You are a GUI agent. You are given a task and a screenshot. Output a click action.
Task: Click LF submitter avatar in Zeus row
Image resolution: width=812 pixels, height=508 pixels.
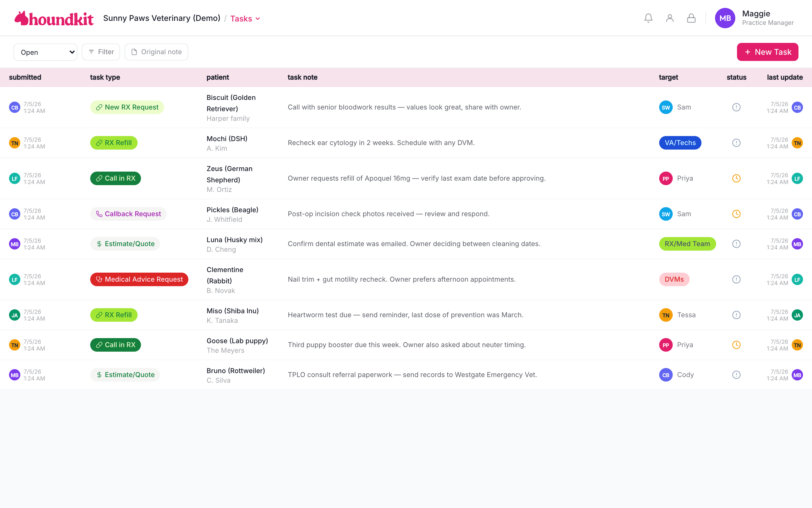(14, 179)
